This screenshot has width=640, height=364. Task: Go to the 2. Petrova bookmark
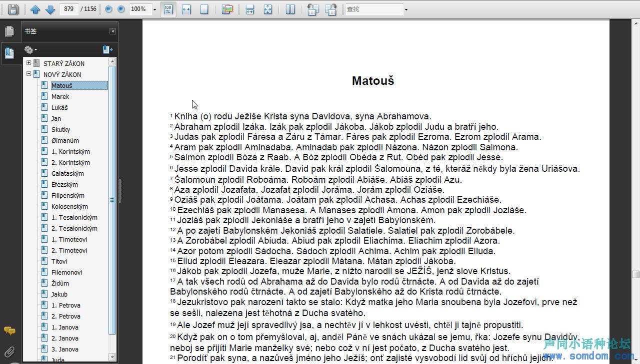pos(65,316)
